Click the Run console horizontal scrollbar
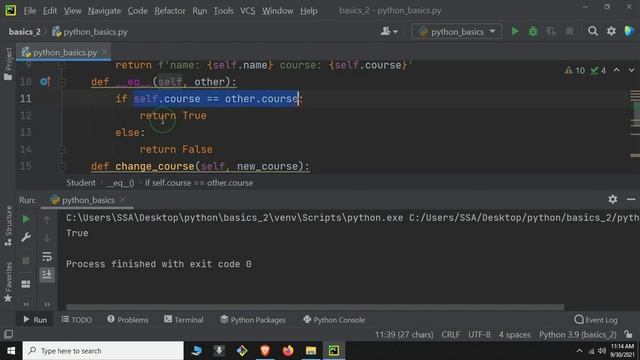The width and height of the screenshot is (640, 360). (x=315, y=307)
